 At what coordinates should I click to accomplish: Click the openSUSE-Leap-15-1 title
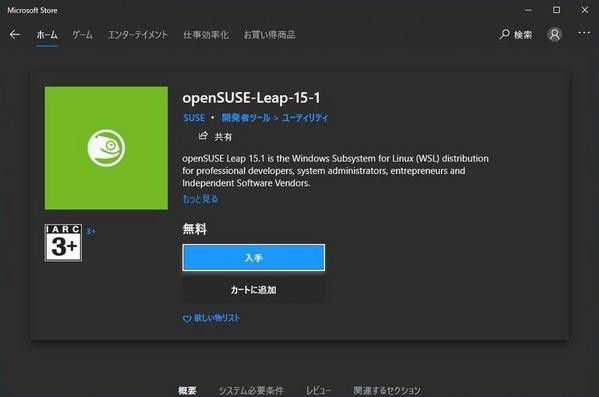pos(251,98)
